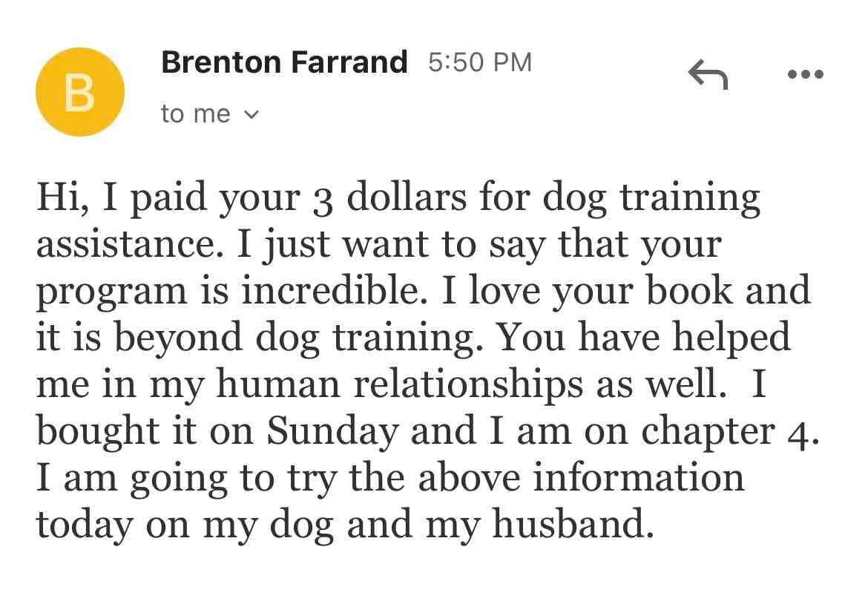Image resolution: width=868 pixels, height=590 pixels.
Task: Click the word 'beyond' in the email
Action: 178,339
